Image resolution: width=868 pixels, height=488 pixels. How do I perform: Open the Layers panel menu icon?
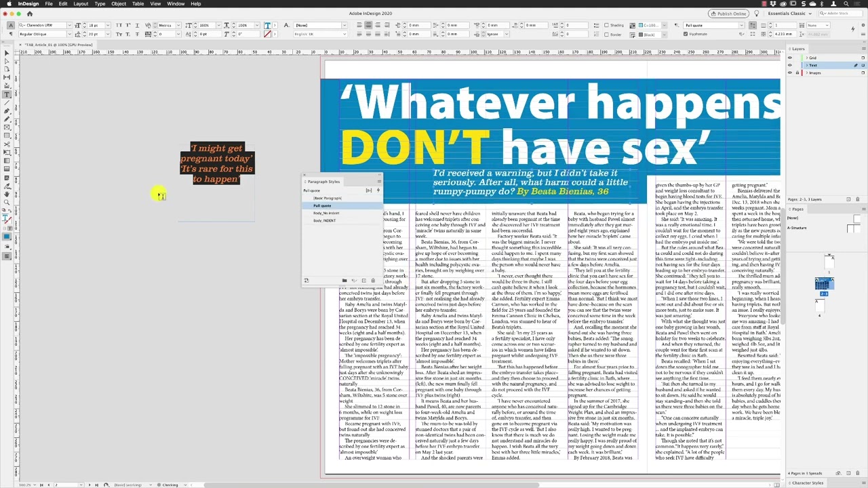[x=863, y=49]
